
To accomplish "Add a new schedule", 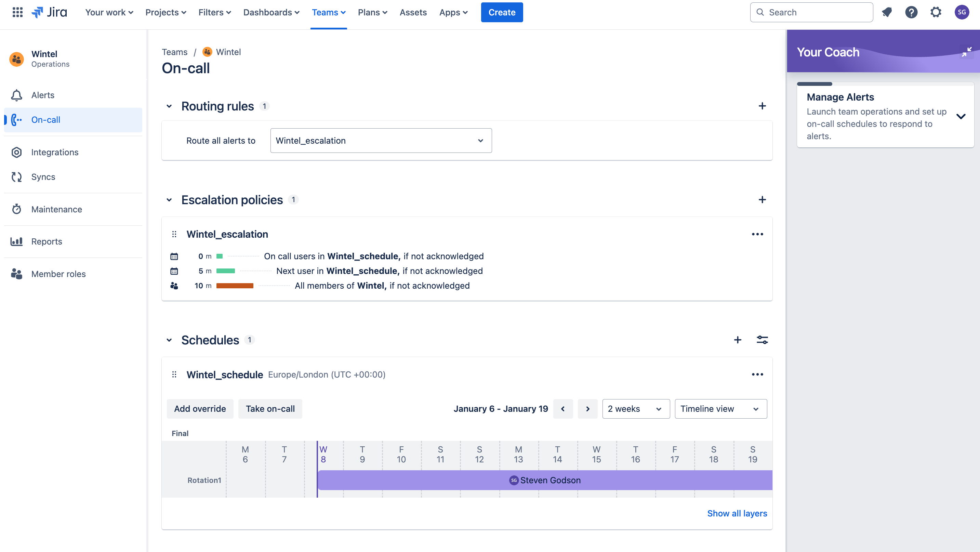I will tap(737, 340).
